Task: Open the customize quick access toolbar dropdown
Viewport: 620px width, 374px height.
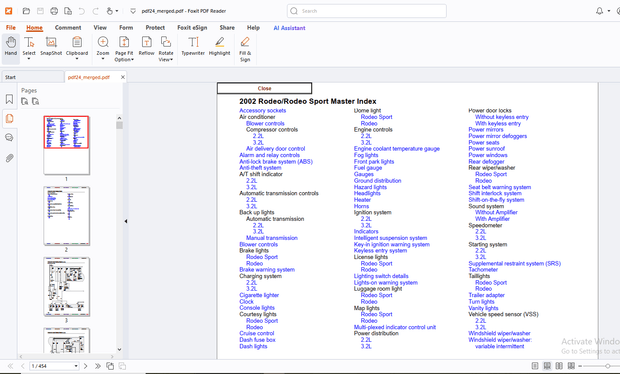Action: pos(133,11)
